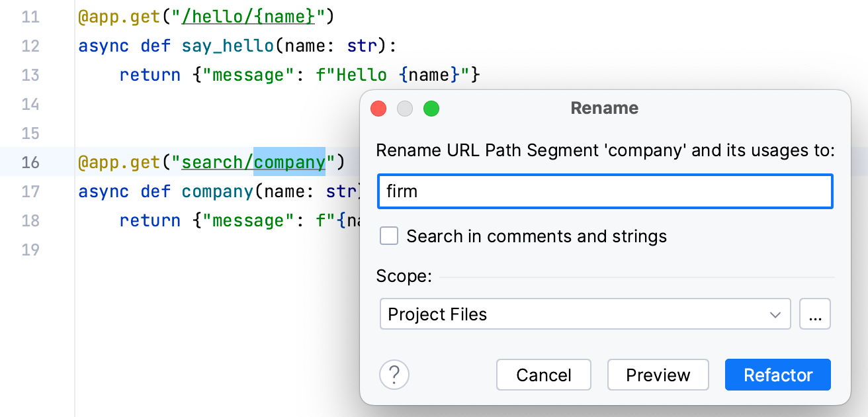Click the Preview button
Viewport: 868px width, 417px height.
(x=658, y=375)
